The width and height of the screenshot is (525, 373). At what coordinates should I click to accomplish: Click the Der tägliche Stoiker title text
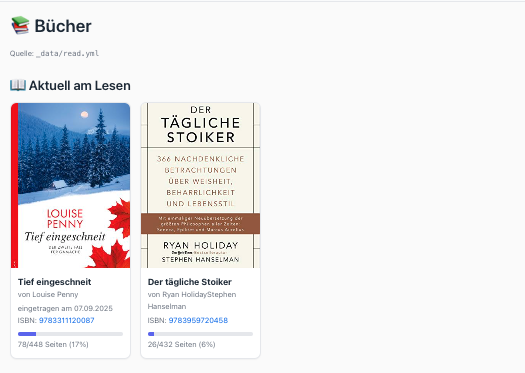coord(190,282)
